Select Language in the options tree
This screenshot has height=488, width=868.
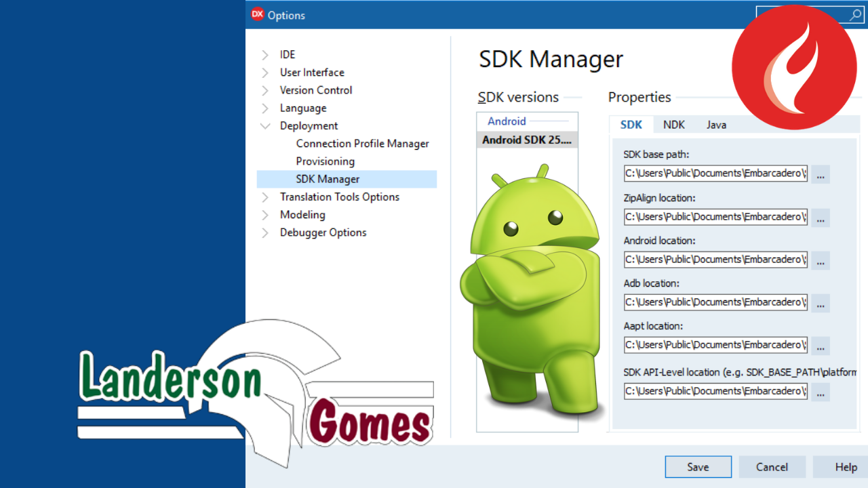(x=303, y=108)
